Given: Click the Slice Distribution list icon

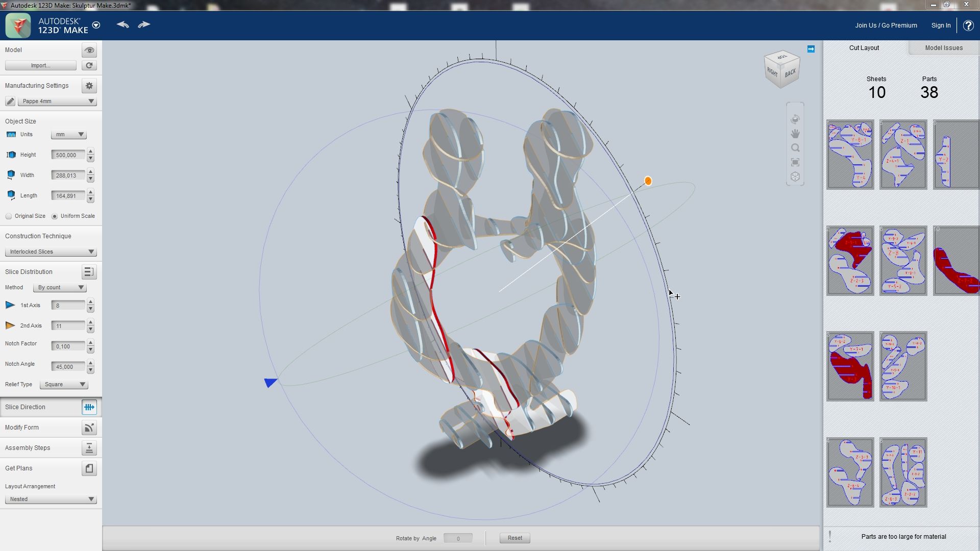Looking at the screenshot, I should click(x=88, y=272).
